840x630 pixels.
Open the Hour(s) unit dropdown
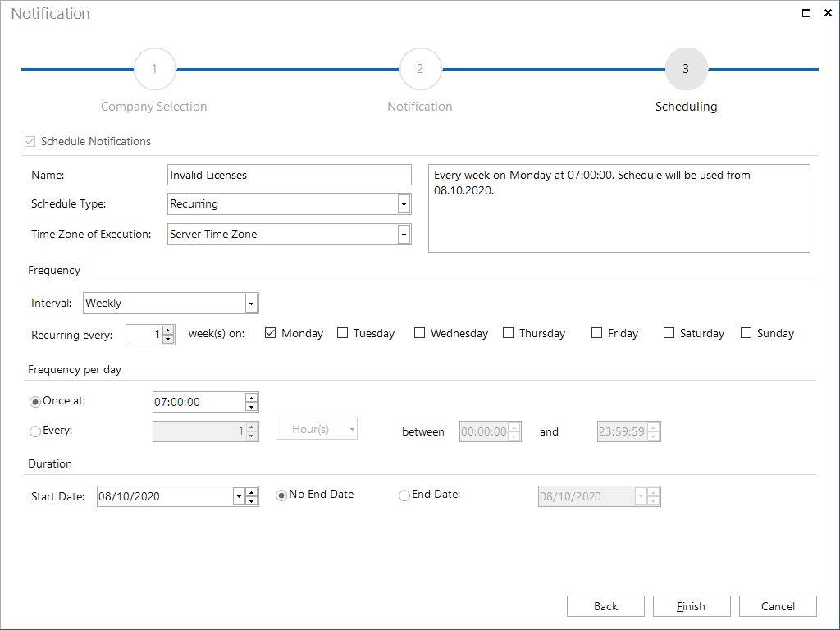coord(317,429)
